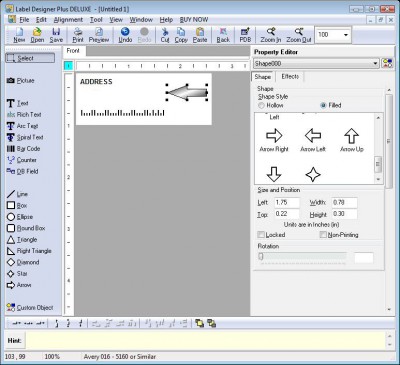Pick the Arrow Right shape
The width and height of the screenshot is (400, 365).
click(274, 140)
